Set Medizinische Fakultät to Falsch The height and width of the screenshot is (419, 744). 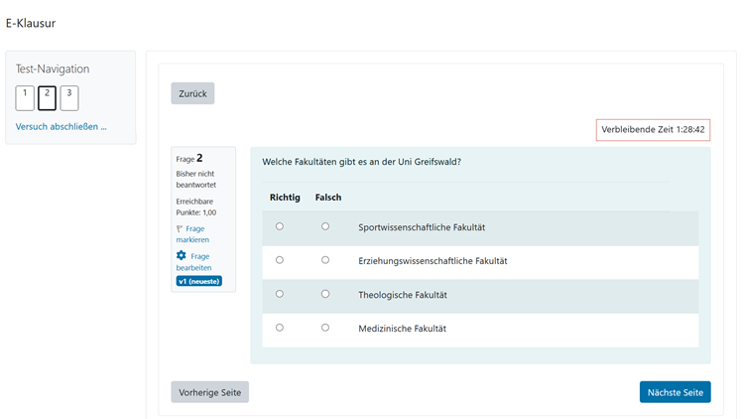[x=325, y=328]
